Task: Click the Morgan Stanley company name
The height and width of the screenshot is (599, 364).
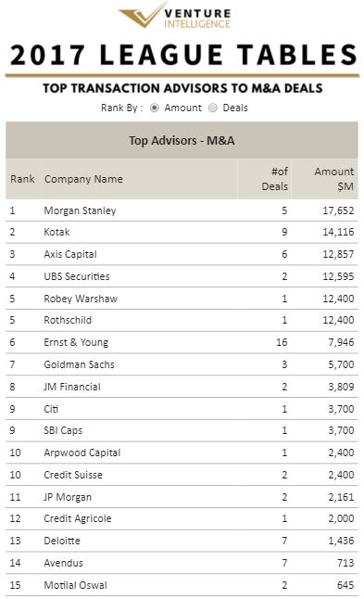Action: click(80, 210)
